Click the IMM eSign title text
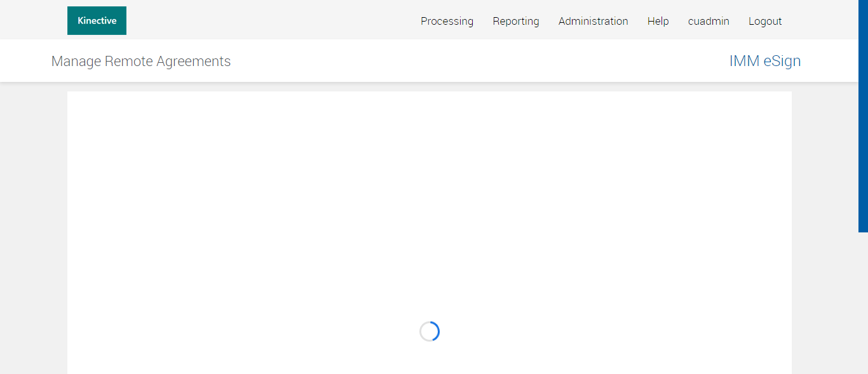868x374 pixels. (765, 61)
